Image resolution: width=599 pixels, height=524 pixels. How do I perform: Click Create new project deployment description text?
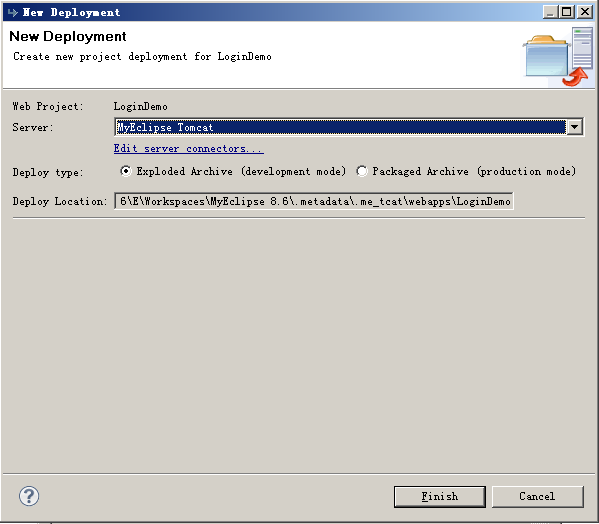(x=142, y=57)
